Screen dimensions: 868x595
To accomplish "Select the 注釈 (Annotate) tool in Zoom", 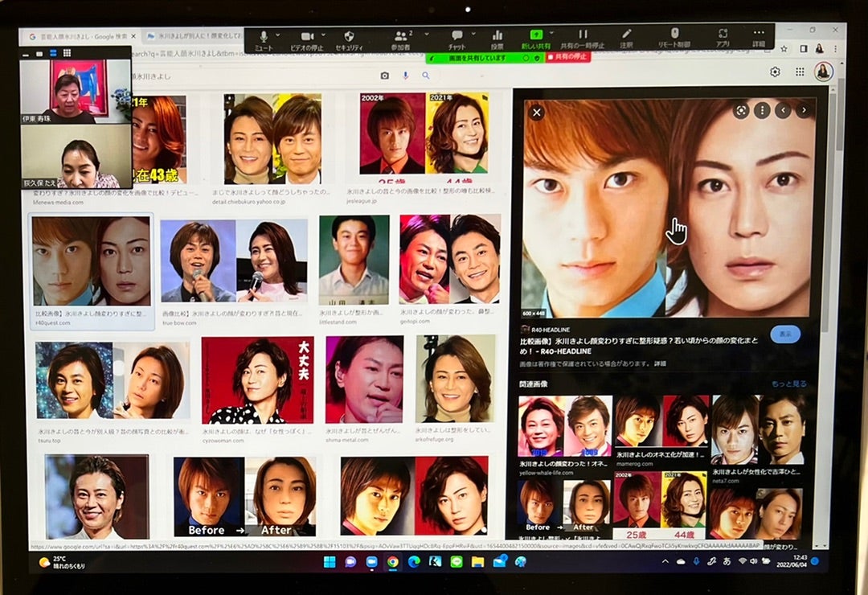I will (625, 35).
